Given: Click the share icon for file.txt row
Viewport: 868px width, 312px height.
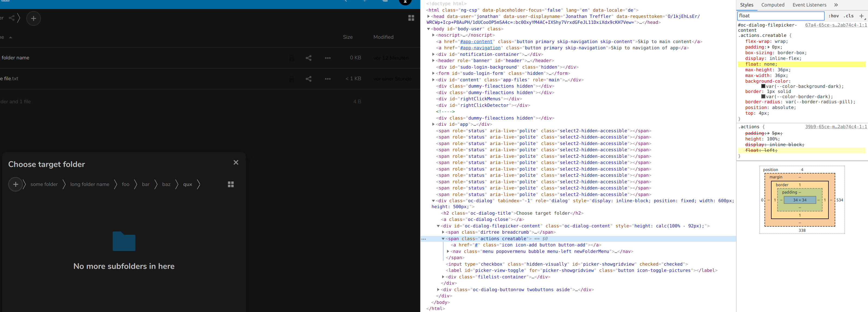Looking at the screenshot, I should pyautogui.click(x=308, y=79).
